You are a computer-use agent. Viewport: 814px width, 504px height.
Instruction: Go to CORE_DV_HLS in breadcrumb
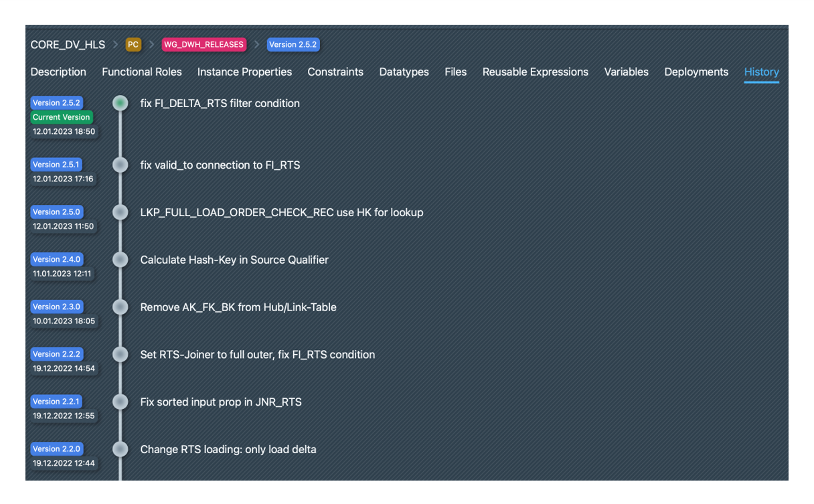68,45
